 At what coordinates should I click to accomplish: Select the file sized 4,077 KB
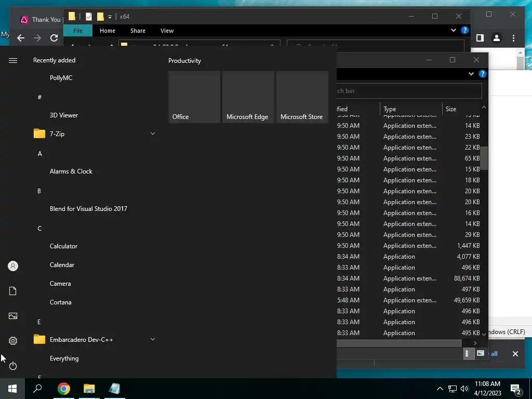[409, 257]
